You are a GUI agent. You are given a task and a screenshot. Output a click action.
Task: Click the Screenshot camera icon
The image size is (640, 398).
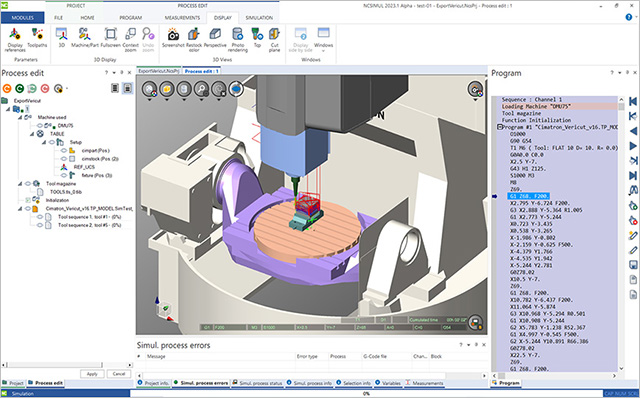173,35
